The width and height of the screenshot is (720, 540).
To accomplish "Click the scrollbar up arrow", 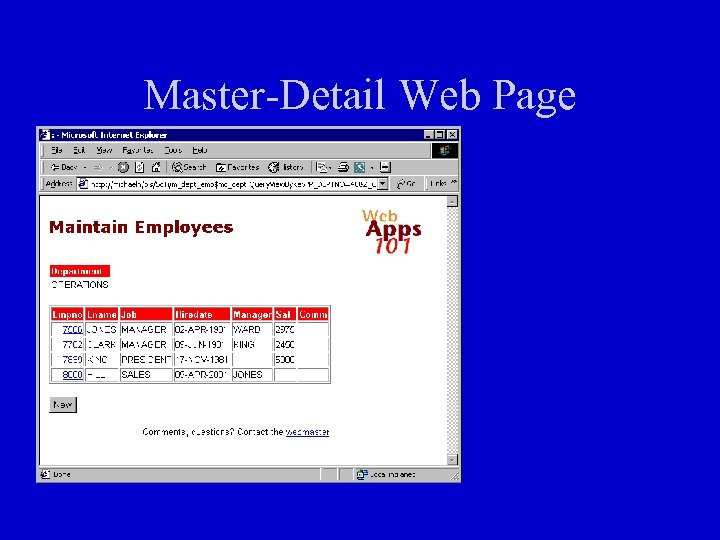I will [452, 202].
